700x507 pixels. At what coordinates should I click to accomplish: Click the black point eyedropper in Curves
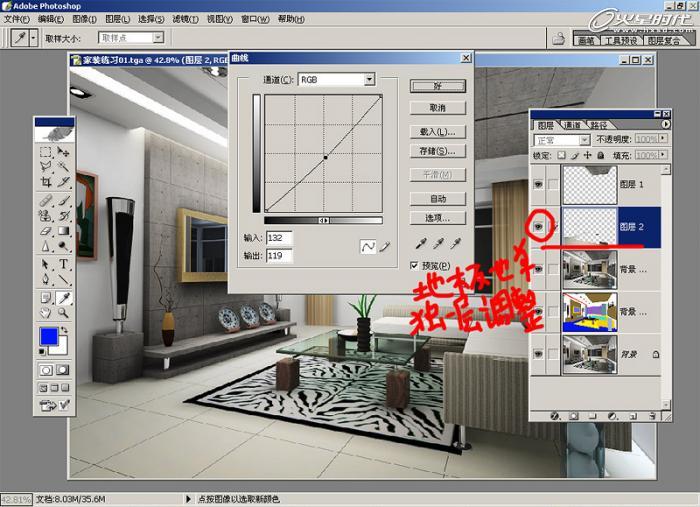tap(420, 243)
